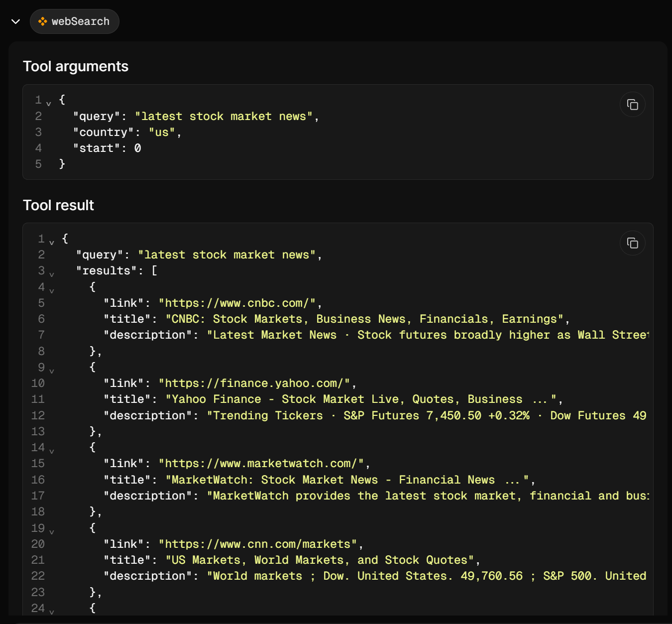Fold line 1 in Tool result
The width and height of the screenshot is (672, 624).
pyautogui.click(x=52, y=243)
